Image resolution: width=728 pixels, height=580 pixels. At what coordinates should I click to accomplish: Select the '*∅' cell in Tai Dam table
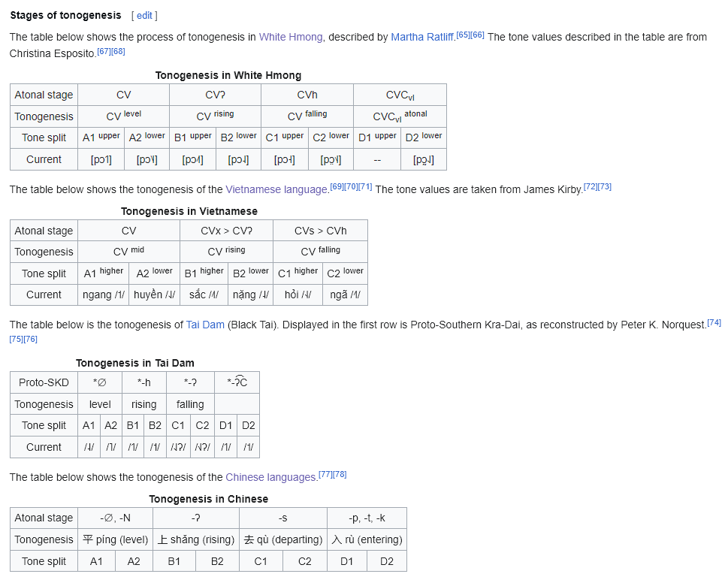point(100,382)
